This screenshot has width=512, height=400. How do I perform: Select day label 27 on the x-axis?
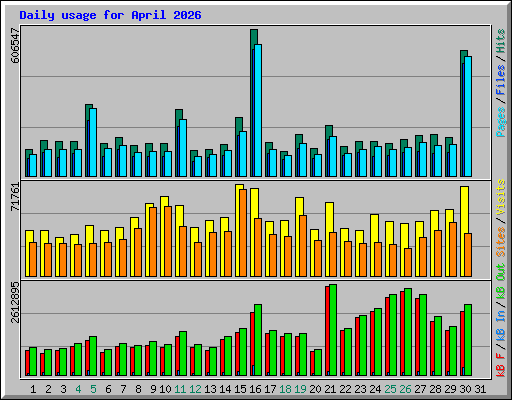click(x=420, y=389)
